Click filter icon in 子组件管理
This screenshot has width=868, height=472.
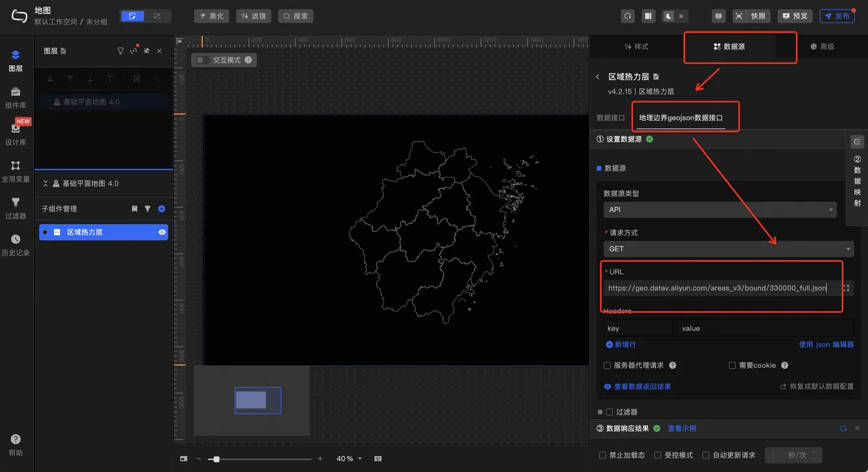point(148,209)
